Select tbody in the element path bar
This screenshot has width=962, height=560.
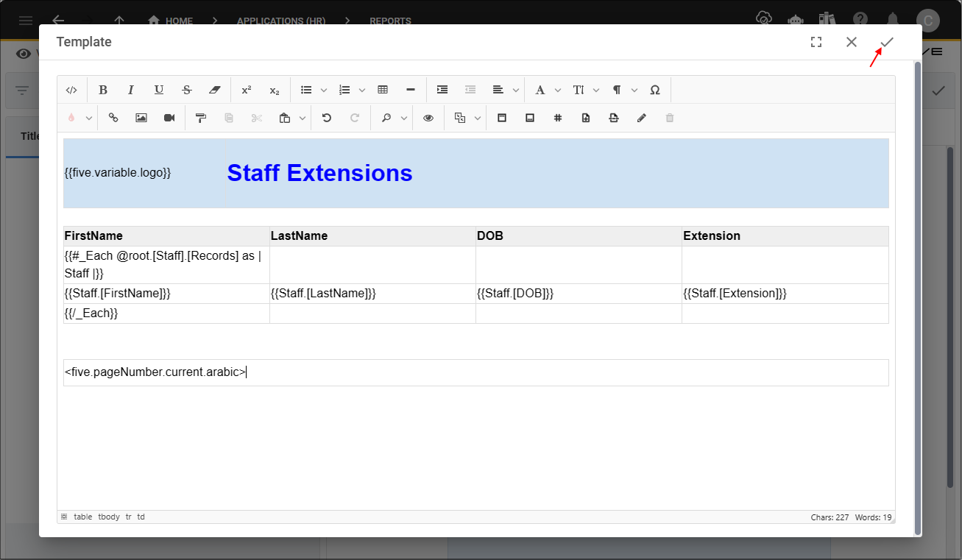(x=109, y=517)
